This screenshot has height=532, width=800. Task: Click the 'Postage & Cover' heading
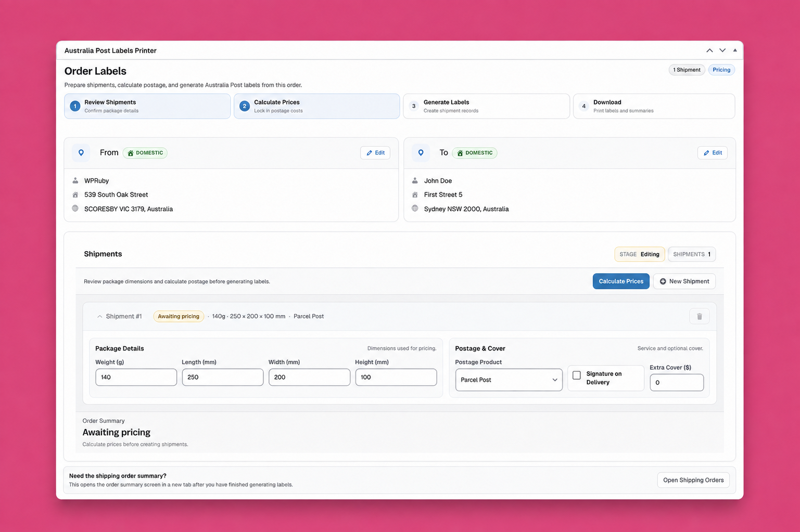point(480,348)
